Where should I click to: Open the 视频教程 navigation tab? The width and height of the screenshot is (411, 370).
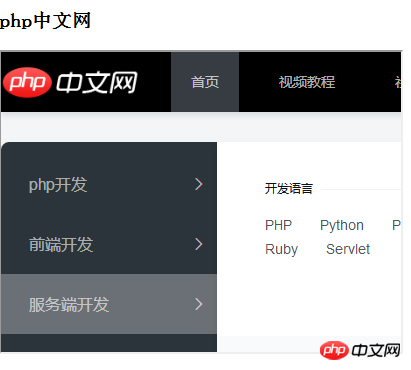point(307,82)
